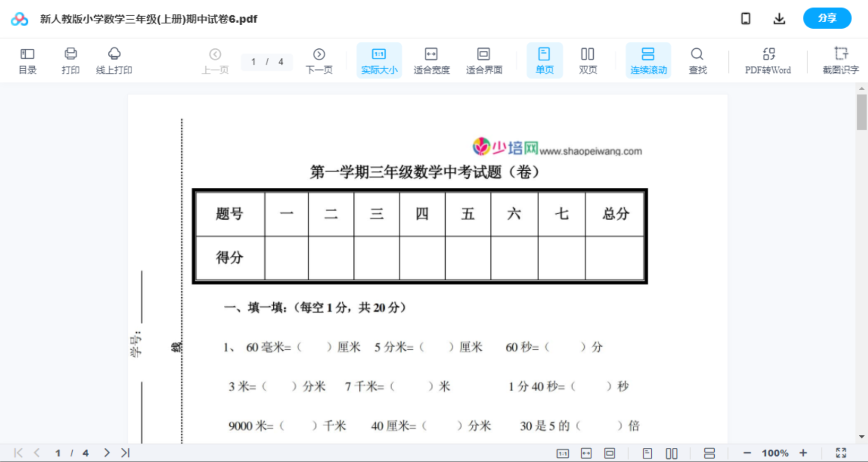Jump to last page using bottom skip button

125,452
